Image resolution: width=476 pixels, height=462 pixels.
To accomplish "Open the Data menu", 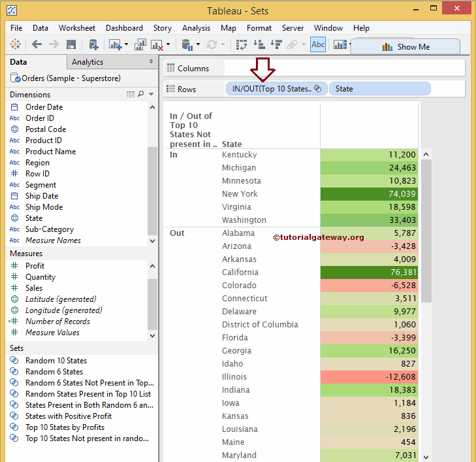I will (40, 28).
